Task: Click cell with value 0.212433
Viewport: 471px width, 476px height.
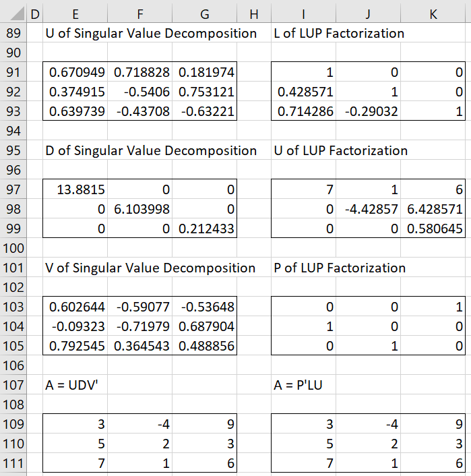Action: pyautogui.click(x=204, y=229)
